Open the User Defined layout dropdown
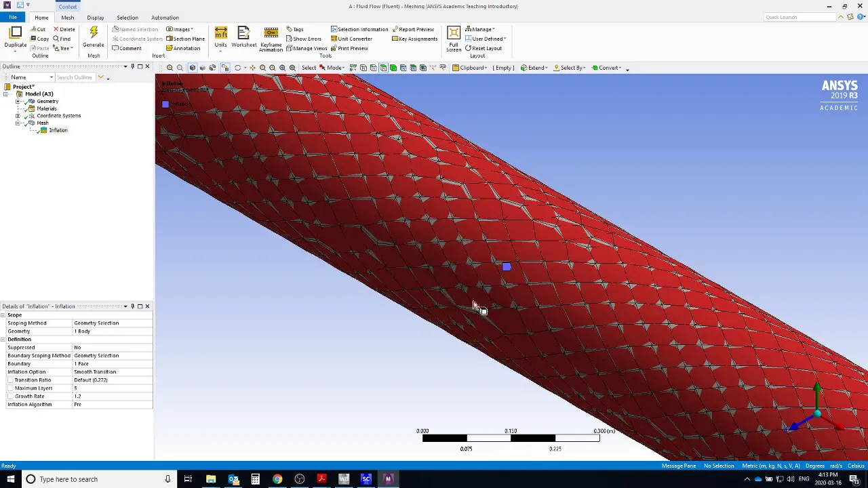 [x=486, y=39]
